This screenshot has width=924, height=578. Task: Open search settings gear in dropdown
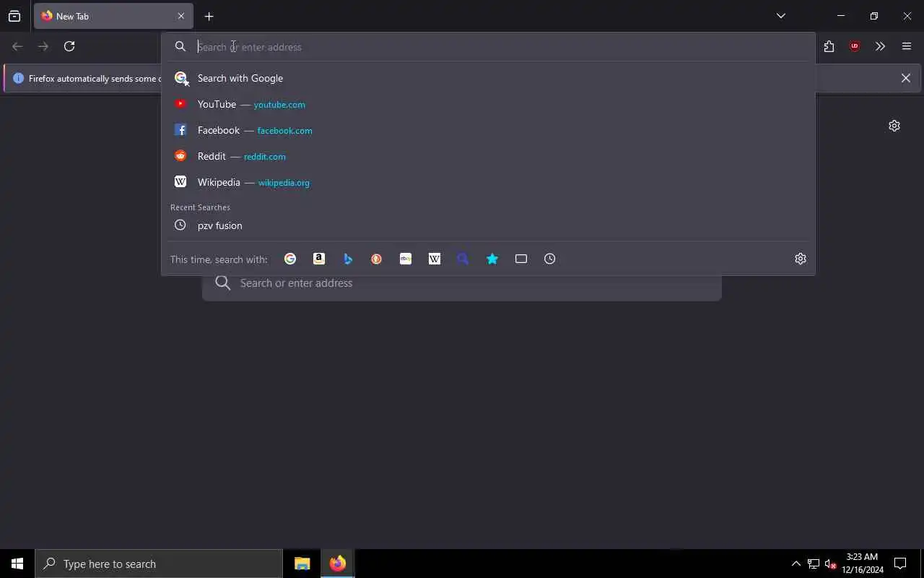coord(801,259)
